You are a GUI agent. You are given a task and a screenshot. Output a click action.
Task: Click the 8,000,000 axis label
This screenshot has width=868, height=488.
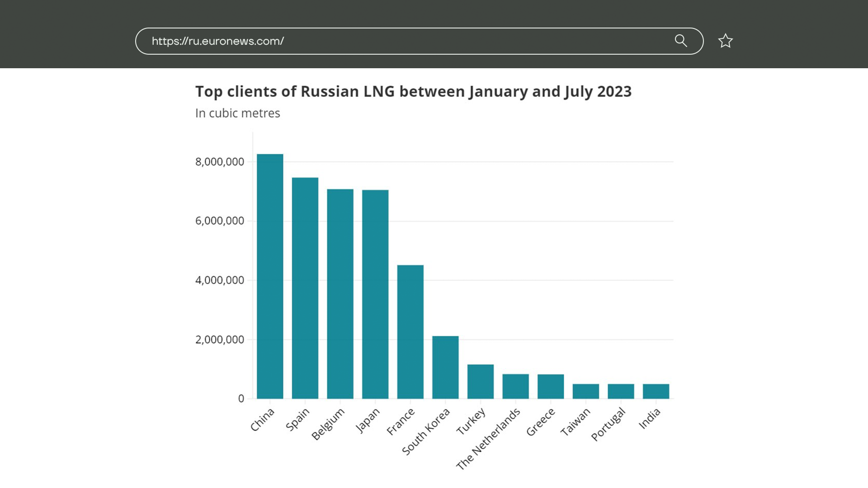point(219,162)
